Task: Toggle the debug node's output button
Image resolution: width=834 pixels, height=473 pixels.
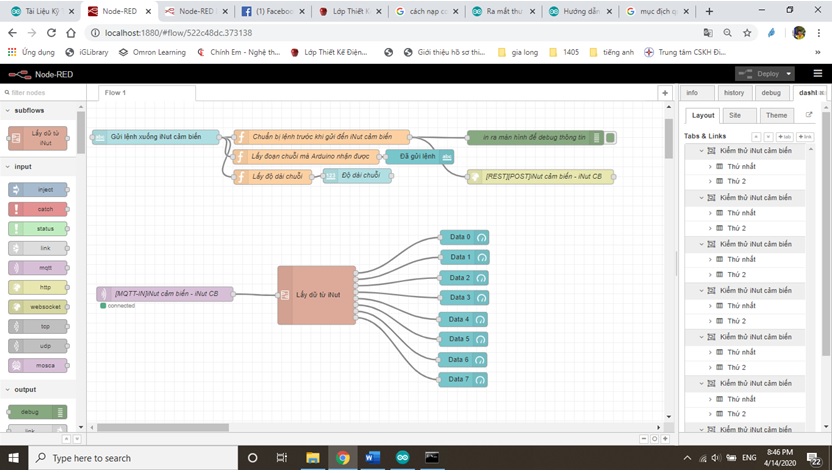Action: tap(611, 138)
